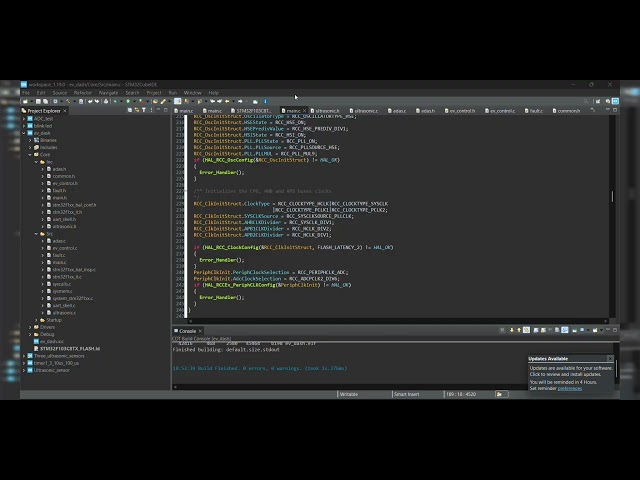This screenshot has width=640, height=480.
Task: Click console scroll-down yellow arrow icon
Action: 511,330
